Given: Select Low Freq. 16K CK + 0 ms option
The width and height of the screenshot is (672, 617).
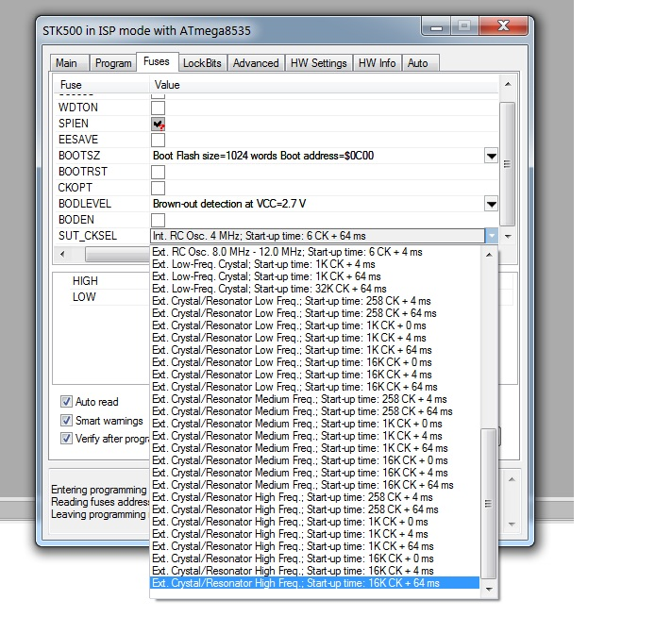Looking at the screenshot, I should 315,362.
